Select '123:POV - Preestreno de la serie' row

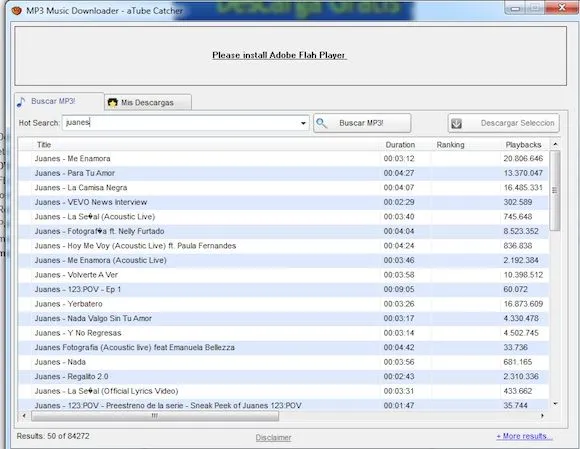click(x=283, y=405)
